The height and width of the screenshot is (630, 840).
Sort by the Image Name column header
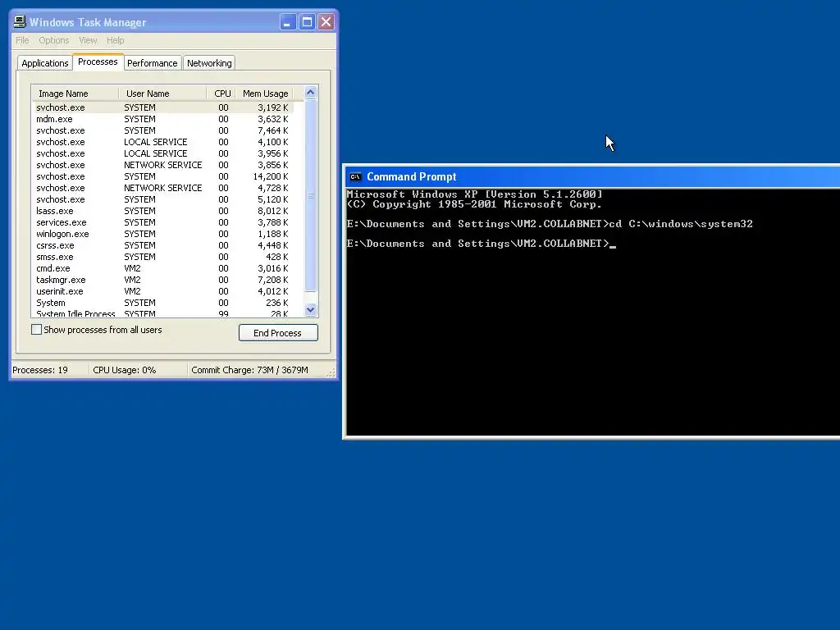[75, 94]
